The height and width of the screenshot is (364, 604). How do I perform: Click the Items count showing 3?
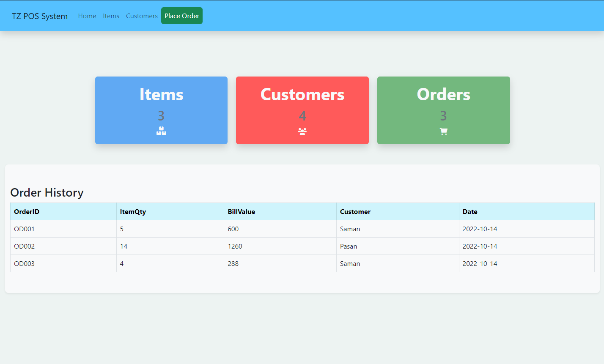click(161, 115)
